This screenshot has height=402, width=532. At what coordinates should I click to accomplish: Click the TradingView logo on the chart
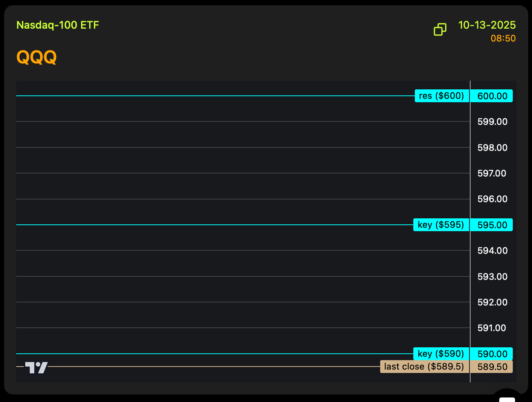[36, 367]
